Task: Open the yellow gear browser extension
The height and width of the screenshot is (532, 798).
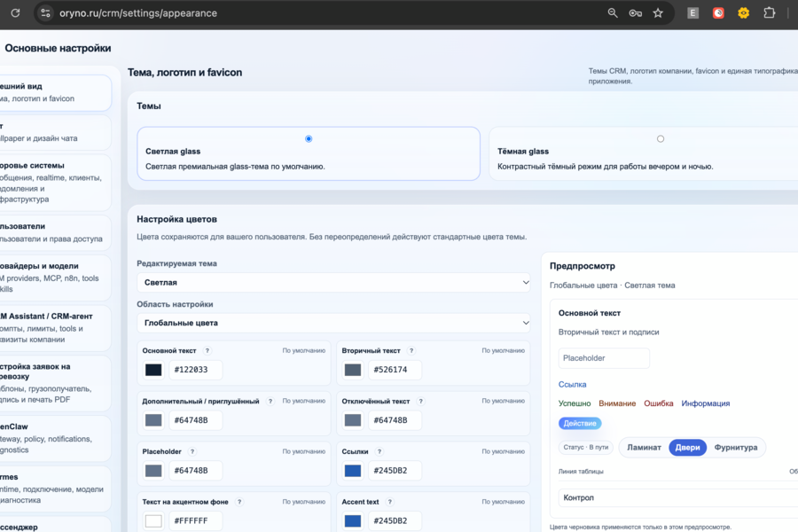Action: click(744, 12)
